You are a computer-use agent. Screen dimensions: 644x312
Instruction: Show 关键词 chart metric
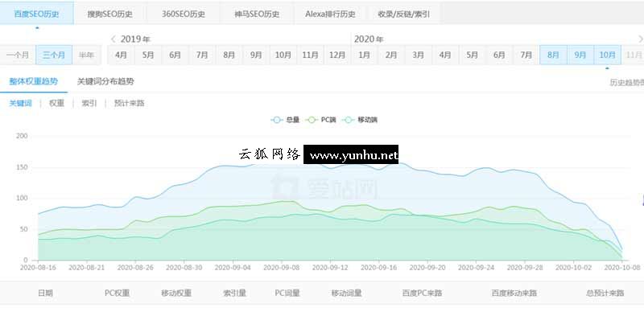tap(21, 103)
